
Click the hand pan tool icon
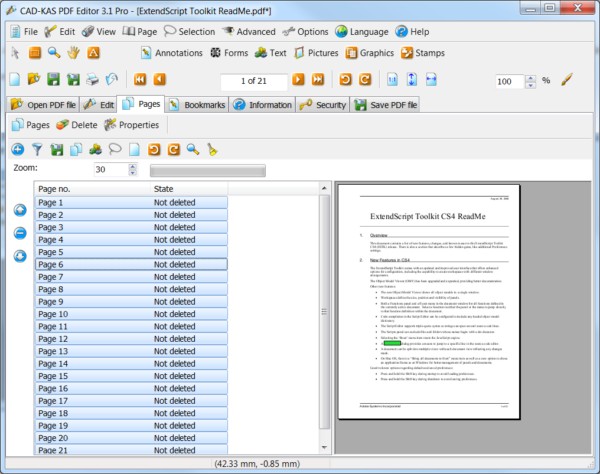coord(74,53)
